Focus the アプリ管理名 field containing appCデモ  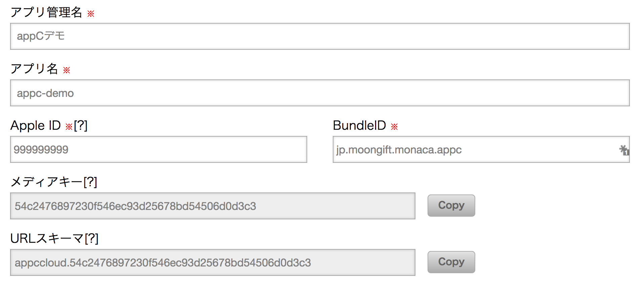pos(319,36)
